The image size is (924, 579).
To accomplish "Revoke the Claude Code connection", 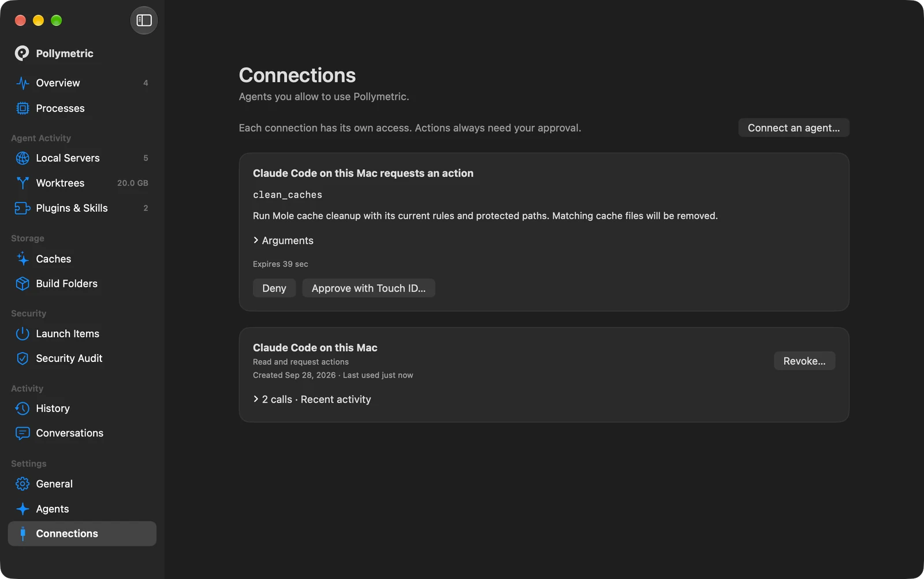I will pyautogui.click(x=804, y=361).
